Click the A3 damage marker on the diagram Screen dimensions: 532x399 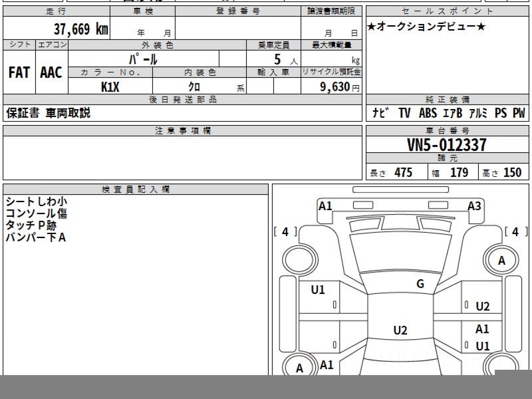pos(474,206)
